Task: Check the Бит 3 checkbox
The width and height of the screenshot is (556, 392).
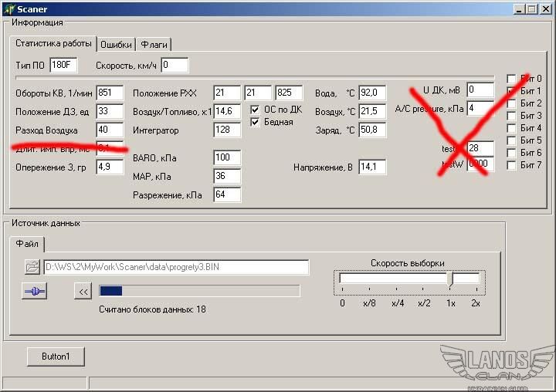Action: point(511,116)
